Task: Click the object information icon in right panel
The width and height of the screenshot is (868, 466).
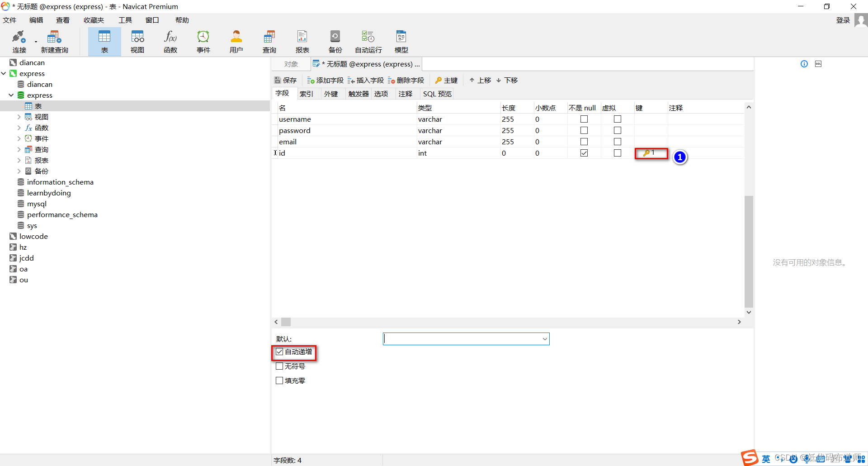Action: coord(804,64)
